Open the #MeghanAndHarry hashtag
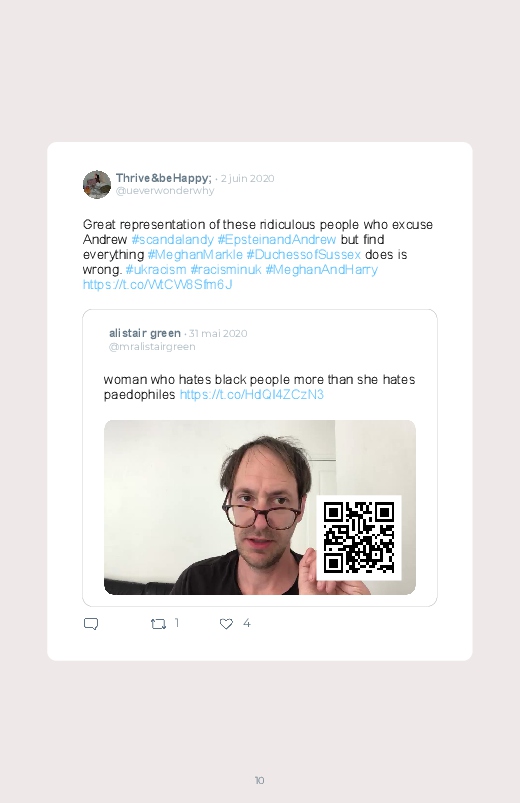Image resolution: width=520 pixels, height=803 pixels. 321,269
